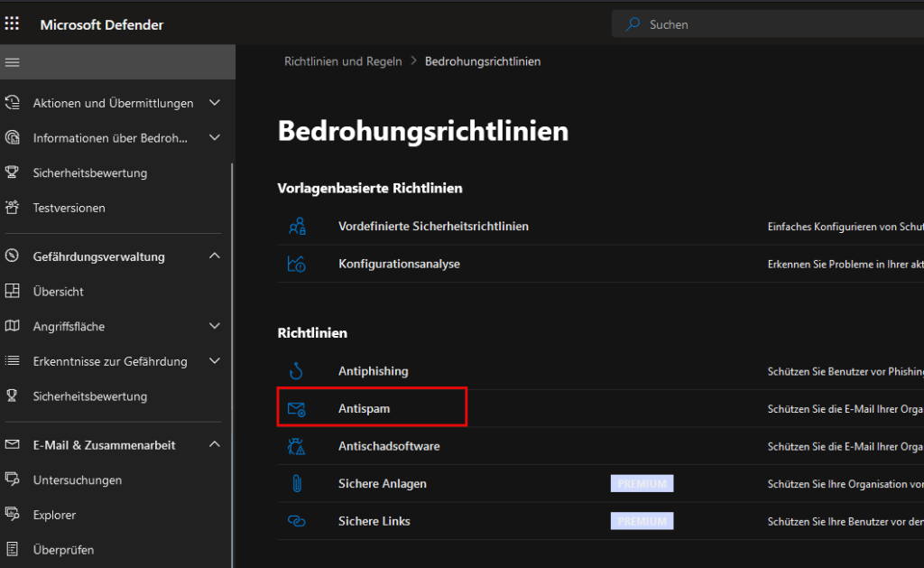Click the search magnifier icon
The image size is (924, 568).
pyautogui.click(x=633, y=24)
